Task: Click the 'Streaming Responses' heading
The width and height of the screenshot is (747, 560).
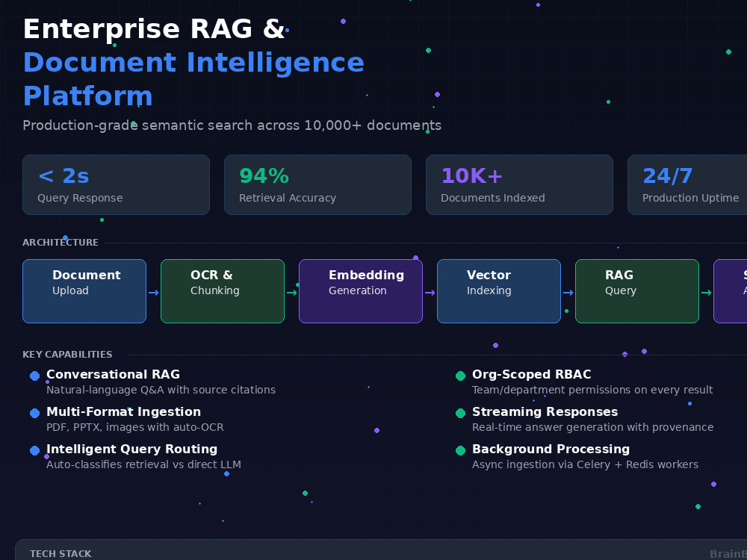Action: (545, 412)
